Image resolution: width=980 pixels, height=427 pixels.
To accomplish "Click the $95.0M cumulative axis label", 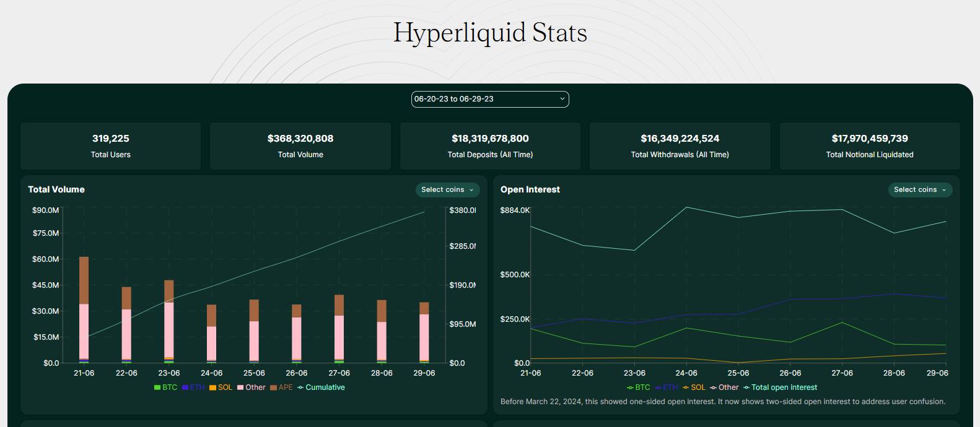I will pyautogui.click(x=463, y=324).
